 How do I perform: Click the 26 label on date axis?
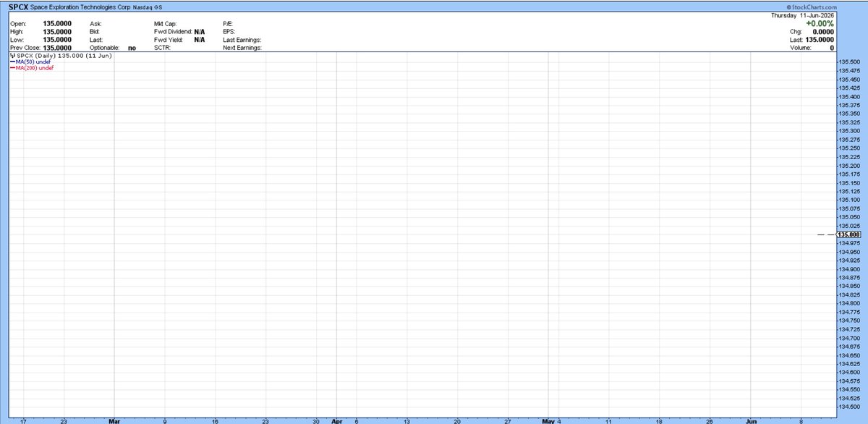click(710, 420)
